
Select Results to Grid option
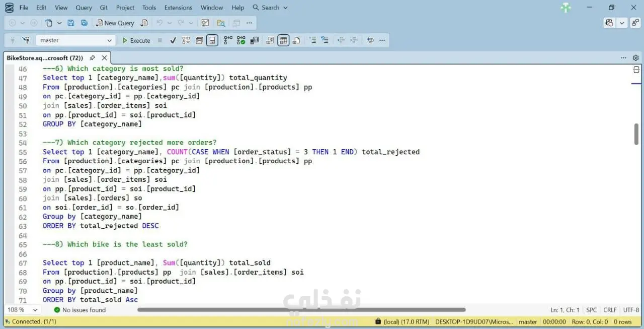click(x=283, y=40)
